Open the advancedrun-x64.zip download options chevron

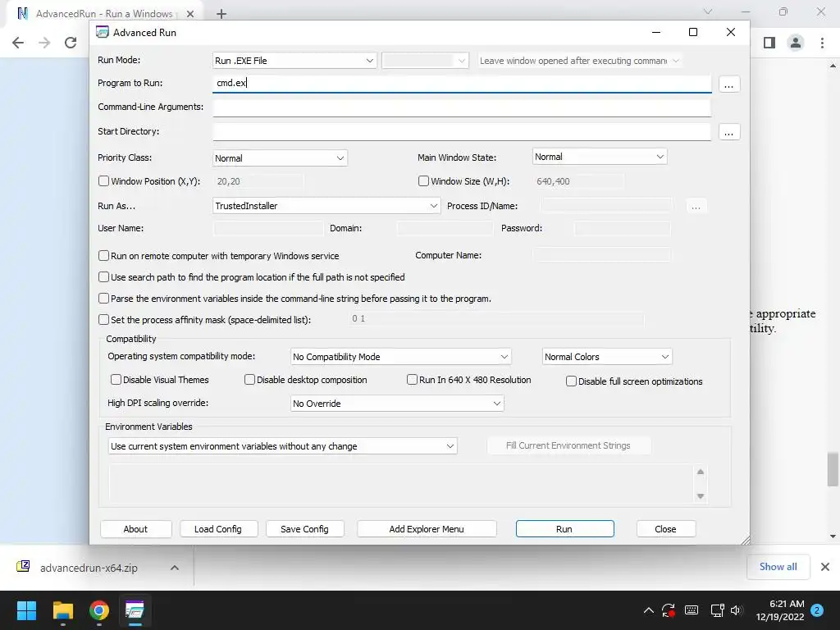click(x=175, y=568)
